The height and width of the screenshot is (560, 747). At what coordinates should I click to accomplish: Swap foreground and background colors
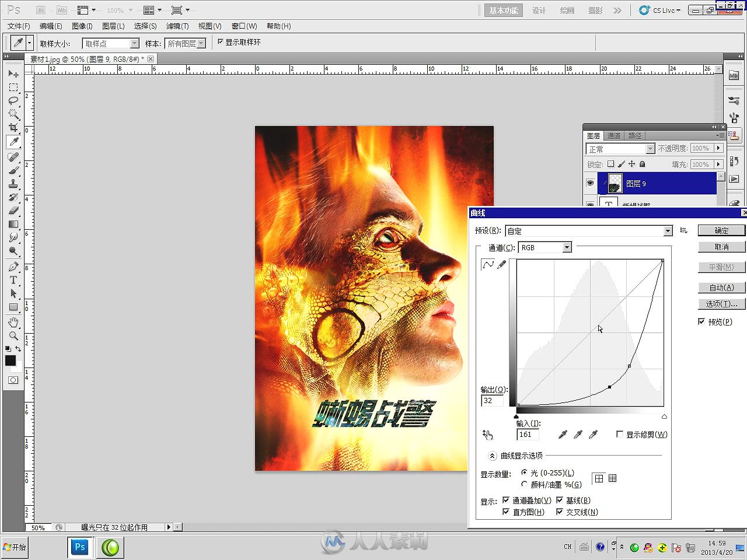18,349
